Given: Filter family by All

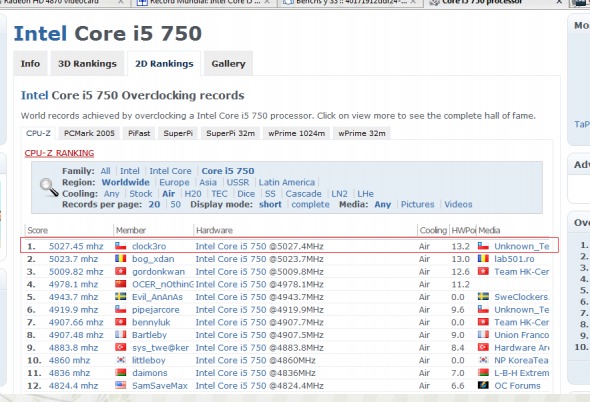Looking at the screenshot, I should point(105,171).
